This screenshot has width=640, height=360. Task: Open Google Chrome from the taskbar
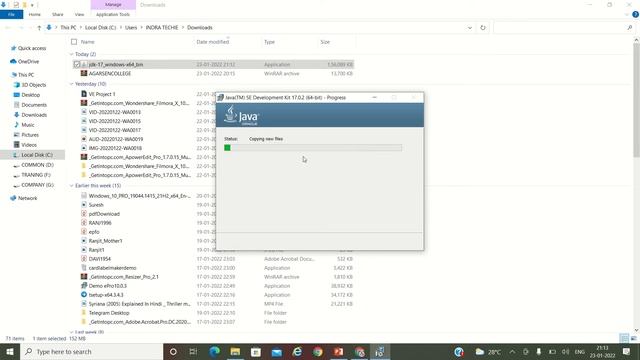tap(318, 351)
